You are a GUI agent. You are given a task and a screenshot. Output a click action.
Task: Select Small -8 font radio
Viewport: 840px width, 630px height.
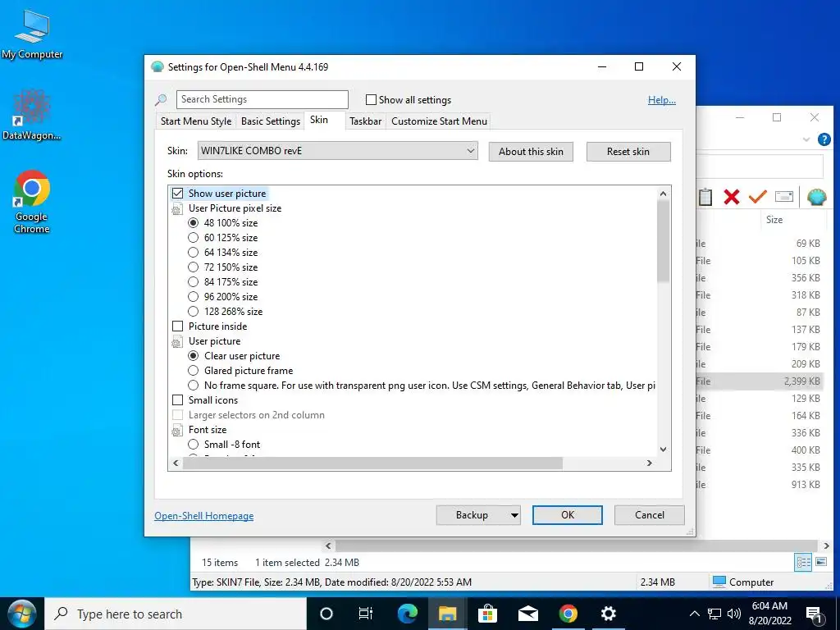[193, 445]
